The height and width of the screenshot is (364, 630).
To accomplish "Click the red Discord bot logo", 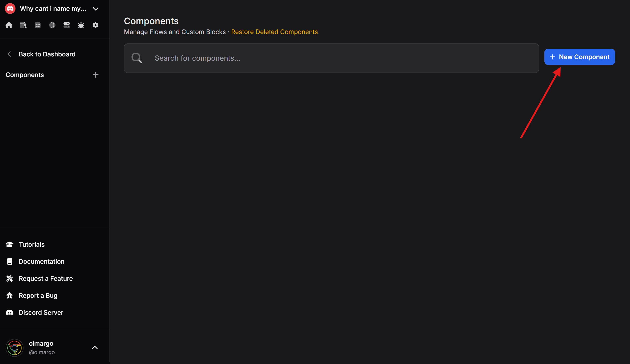I will point(10,9).
